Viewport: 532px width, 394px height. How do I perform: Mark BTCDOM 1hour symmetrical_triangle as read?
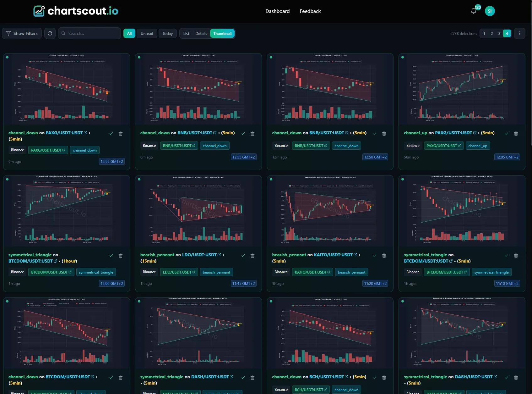(111, 256)
